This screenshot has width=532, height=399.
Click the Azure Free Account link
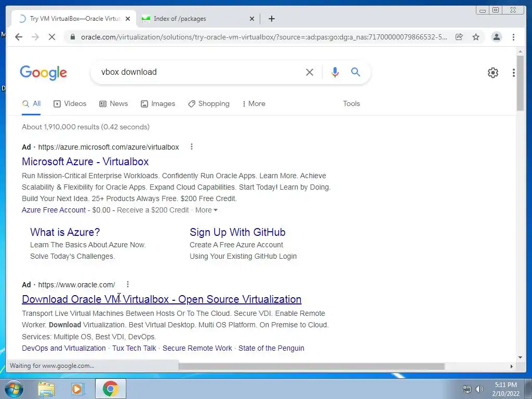pos(54,210)
